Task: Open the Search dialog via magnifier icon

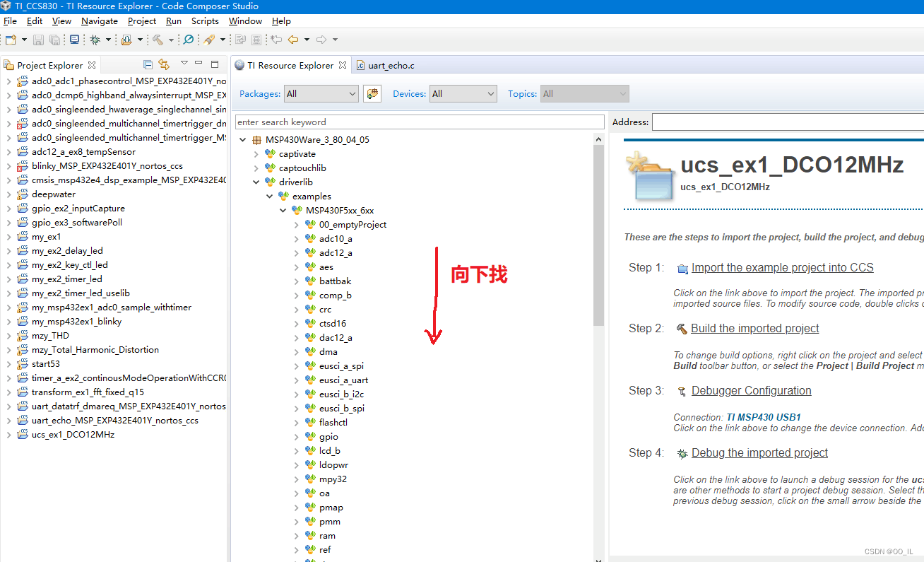Action: coord(188,40)
